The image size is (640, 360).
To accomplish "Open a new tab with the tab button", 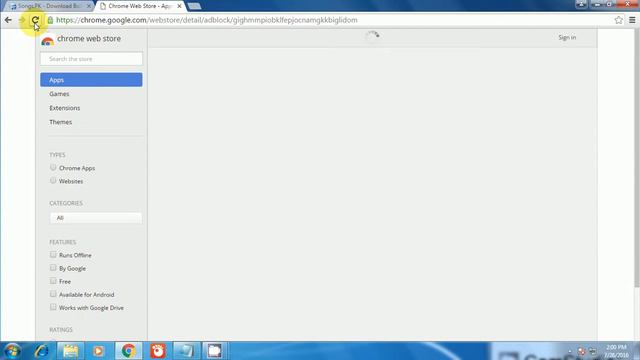I will coord(194,6).
